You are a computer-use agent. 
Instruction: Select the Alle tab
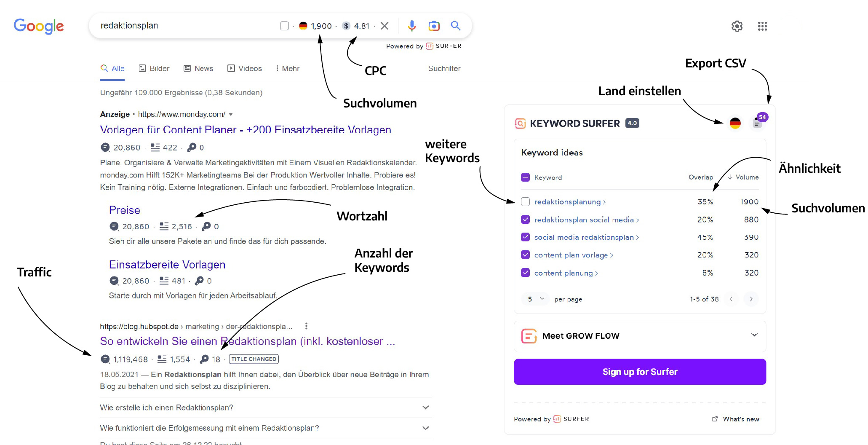112,68
